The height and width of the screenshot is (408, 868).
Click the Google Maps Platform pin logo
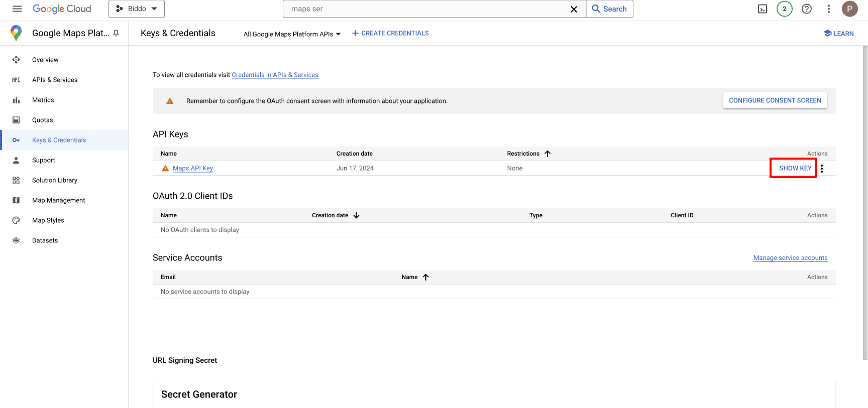click(16, 33)
